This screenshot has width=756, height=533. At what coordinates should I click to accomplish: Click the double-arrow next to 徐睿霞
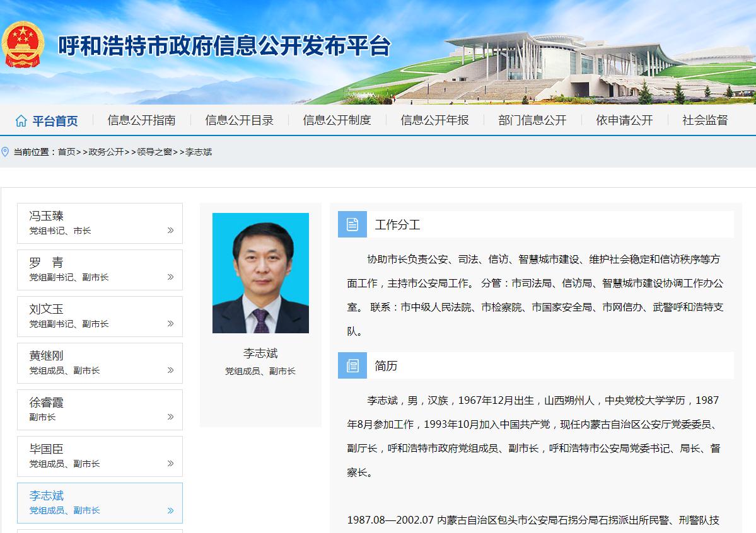[x=170, y=417]
